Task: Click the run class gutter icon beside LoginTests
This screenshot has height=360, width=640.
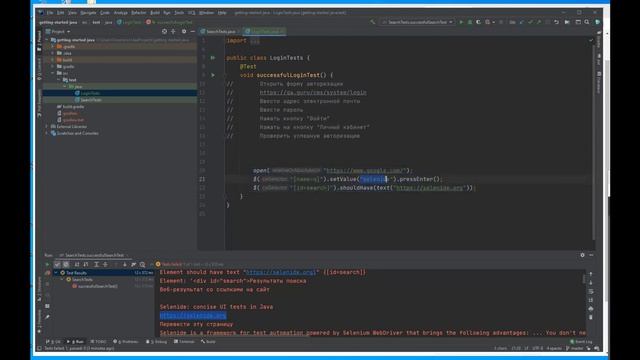Action: (213, 58)
